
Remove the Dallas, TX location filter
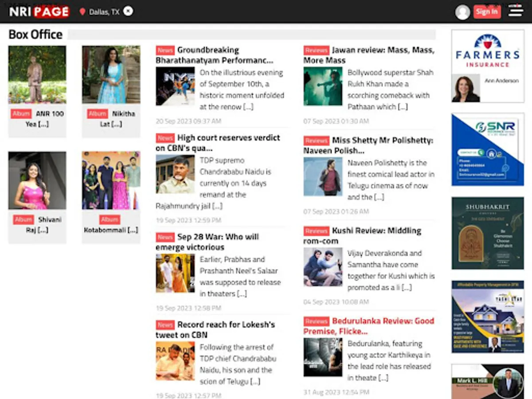pyautogui.click(x=128, y=12)
